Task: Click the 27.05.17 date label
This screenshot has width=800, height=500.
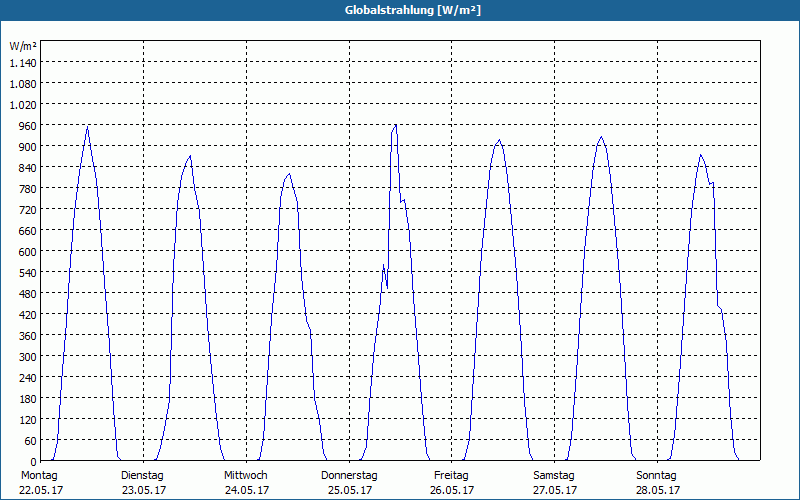Action: (x=555, y=490)
